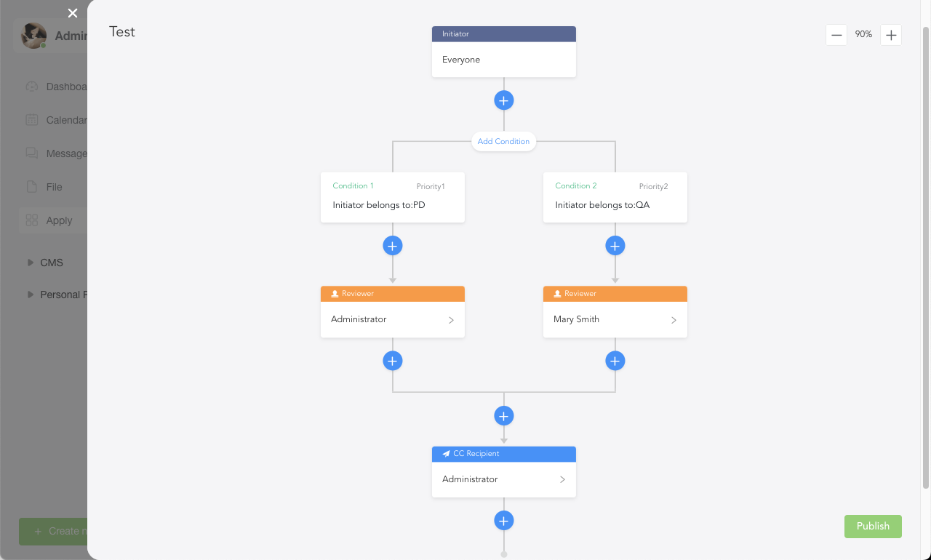The image size is (931, 560).
Task: Add a node below the Mary Smith reviewer
Action: point(615,361)
